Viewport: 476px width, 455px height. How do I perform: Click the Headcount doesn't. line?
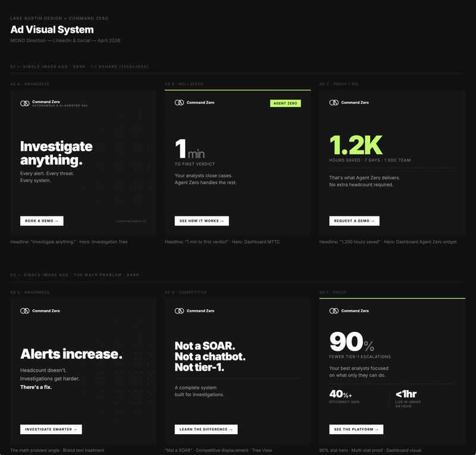click(43, 371)
